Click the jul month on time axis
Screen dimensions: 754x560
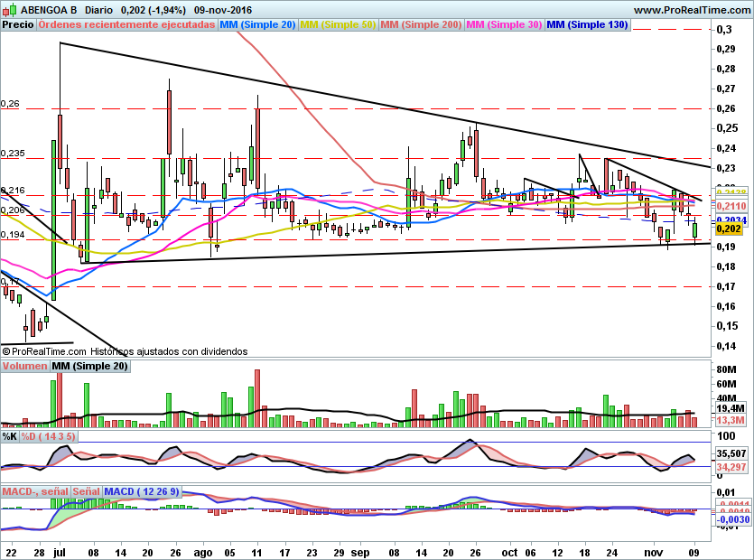(59, 552)
